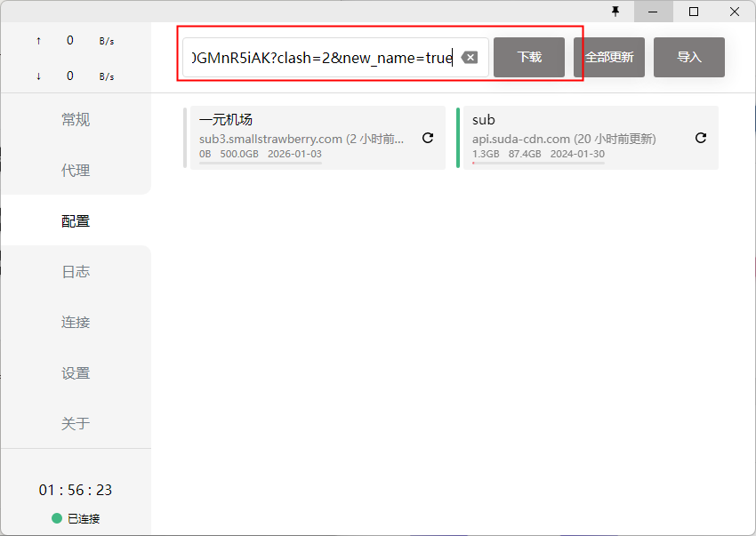
Task: Go to the 日志 tab
Action: pyautogui.click(x=76, y=272)
